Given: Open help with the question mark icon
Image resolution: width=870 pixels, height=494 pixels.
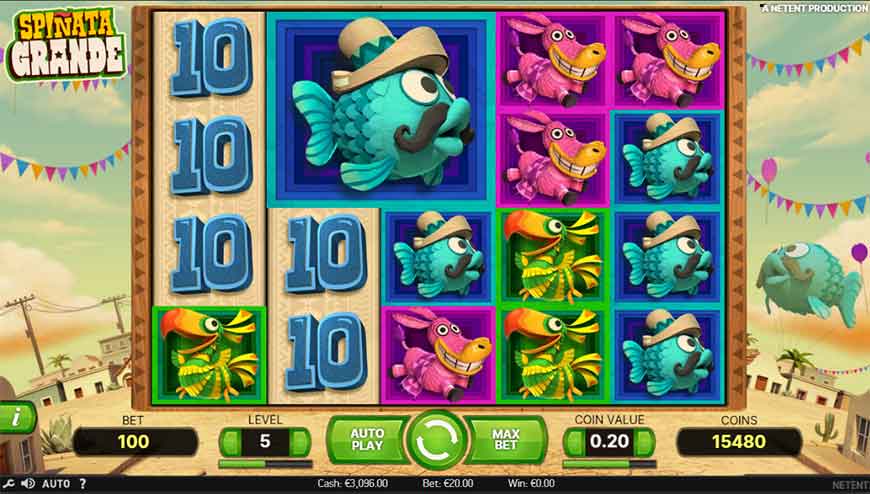Looking at the screenshot, I should pos(82,484).
